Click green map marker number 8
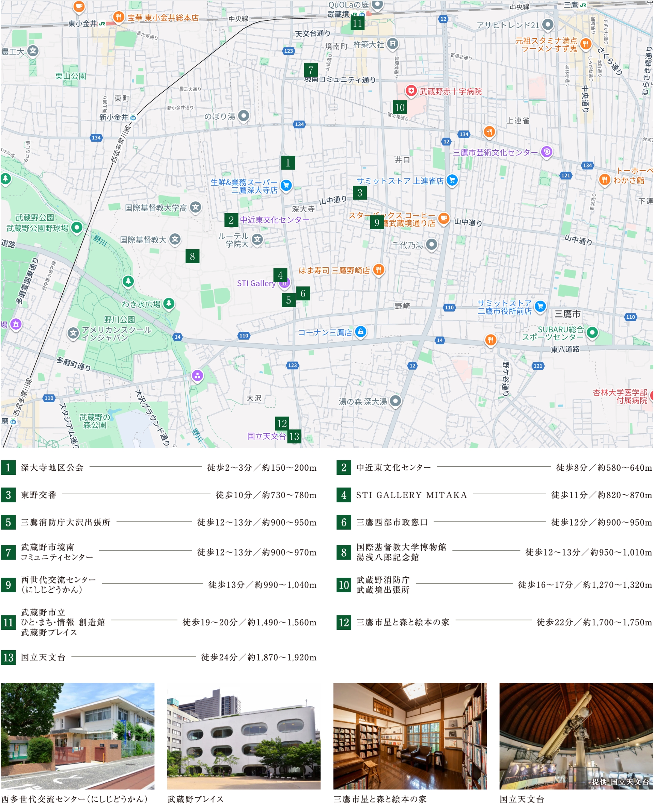This screenshot has height=812, width=654. pos(192,256)
